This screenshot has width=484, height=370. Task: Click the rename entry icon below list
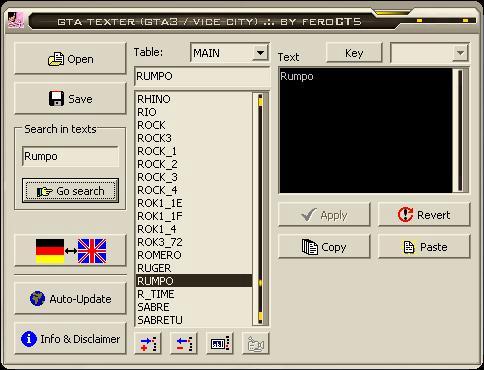pyautogui.click(x=220, y=343)
